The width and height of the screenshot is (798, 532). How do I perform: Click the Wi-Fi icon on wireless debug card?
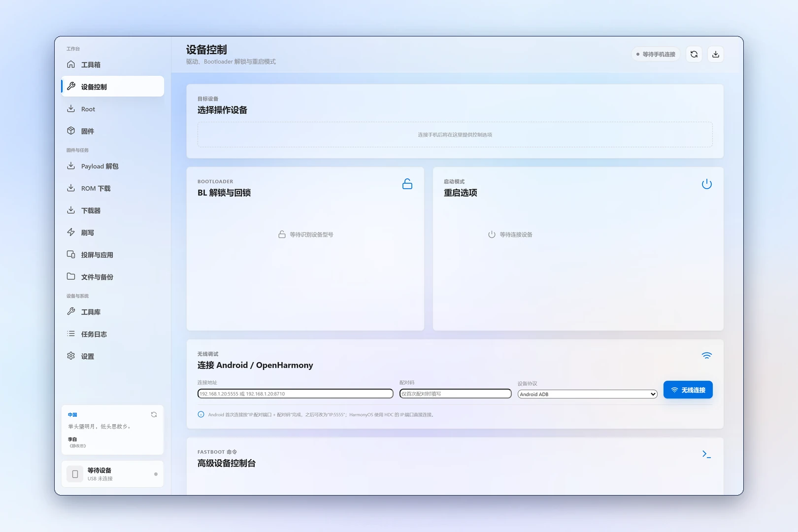[707, 356]
